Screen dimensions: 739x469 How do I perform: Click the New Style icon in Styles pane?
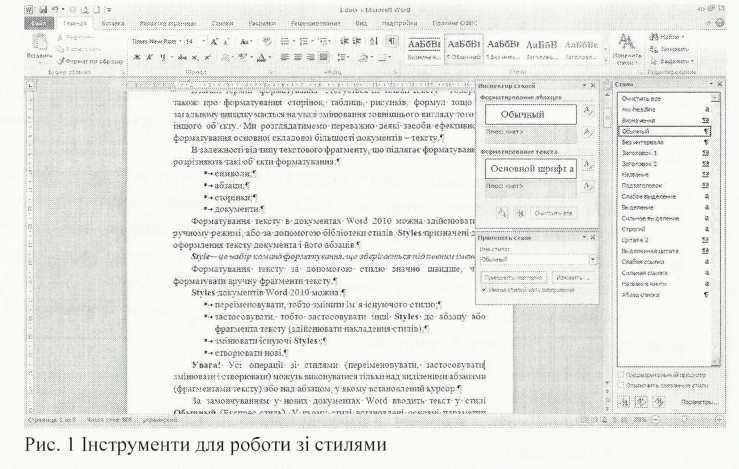point(625,402)
